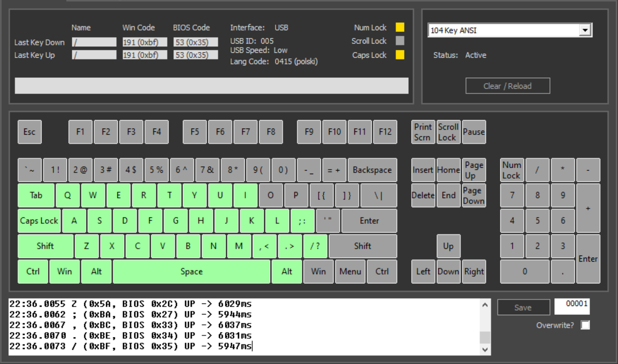This screenshot has height=364, width=618.
Task: Toggle the green Caps Lock key
Action: point(39,221)
